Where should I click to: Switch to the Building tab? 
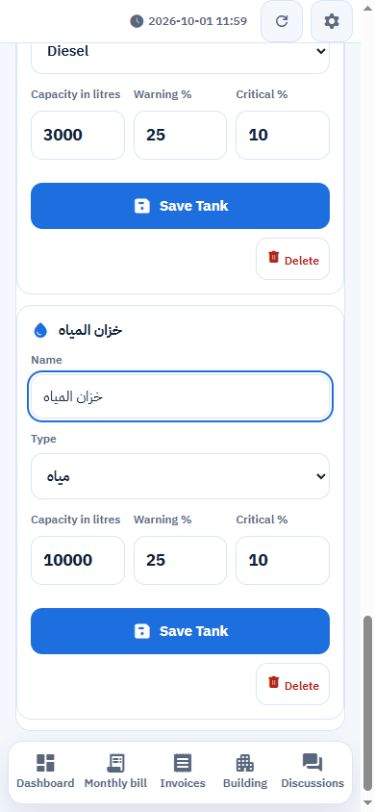point(245,772)
